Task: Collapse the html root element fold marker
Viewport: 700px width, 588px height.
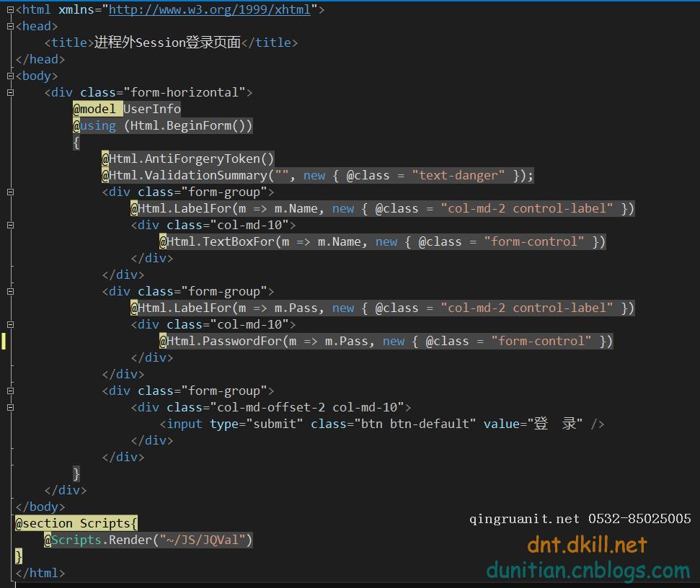Action: click(x=11, y=10)
